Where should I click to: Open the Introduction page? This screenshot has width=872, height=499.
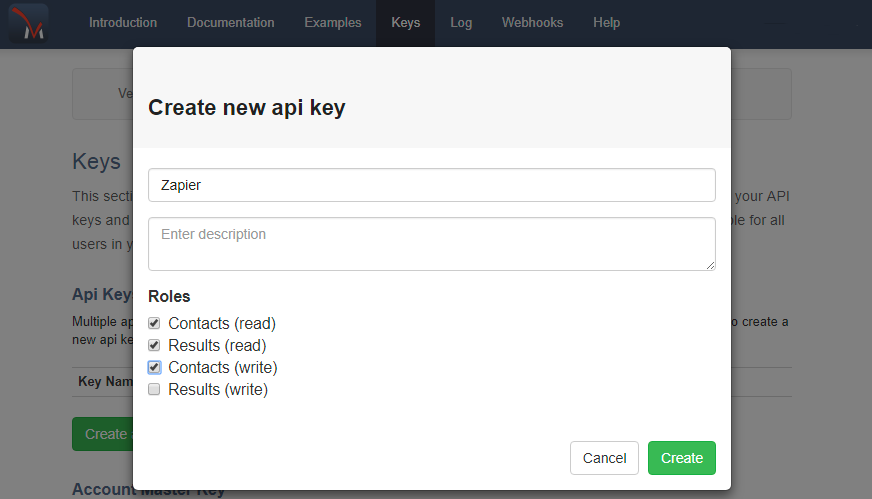(123, 23)
